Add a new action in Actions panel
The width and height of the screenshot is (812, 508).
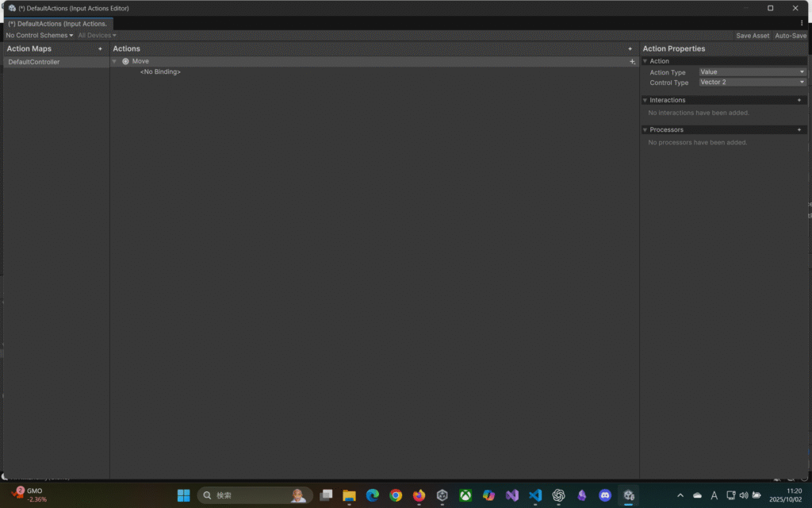tap(630, 49)
